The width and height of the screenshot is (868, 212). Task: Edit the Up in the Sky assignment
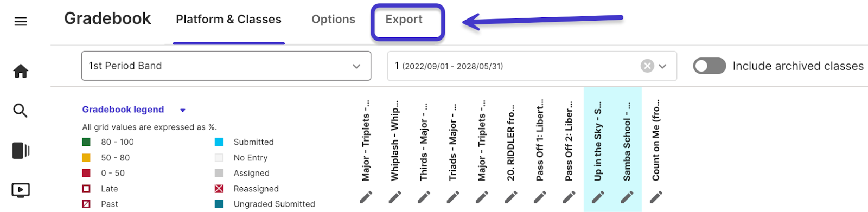point(598,197)
